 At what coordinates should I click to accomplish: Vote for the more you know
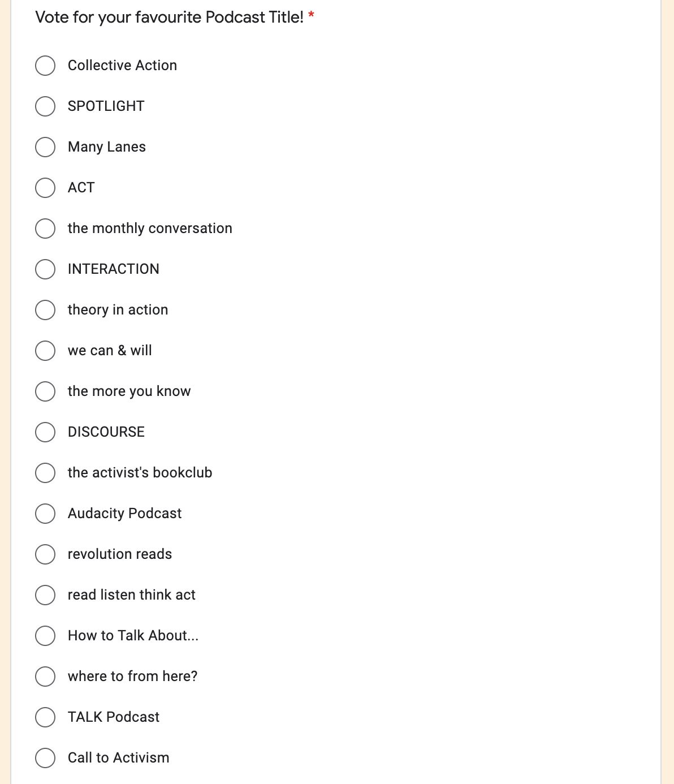point(45,391)
